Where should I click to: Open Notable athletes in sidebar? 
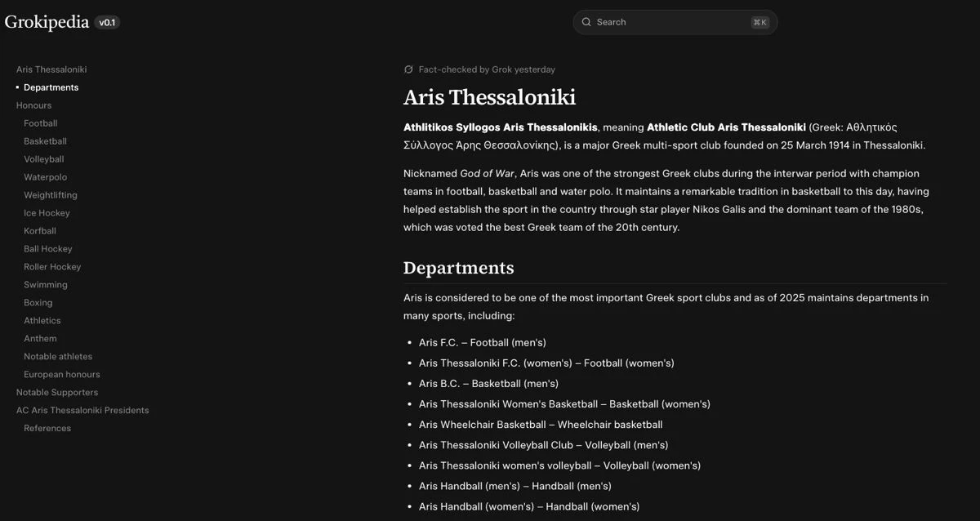click(58, 357)
